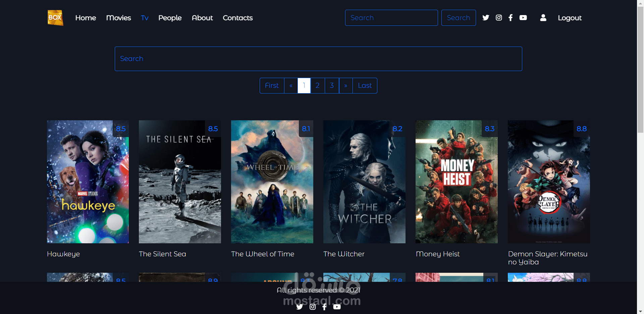Open YouTube icon in the top navbar

pos(523,18)
